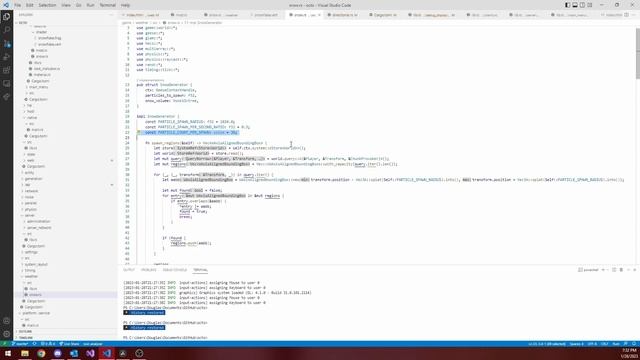The image size is (640, 360).
Task: Click the split editor icon
Action: 627,15
